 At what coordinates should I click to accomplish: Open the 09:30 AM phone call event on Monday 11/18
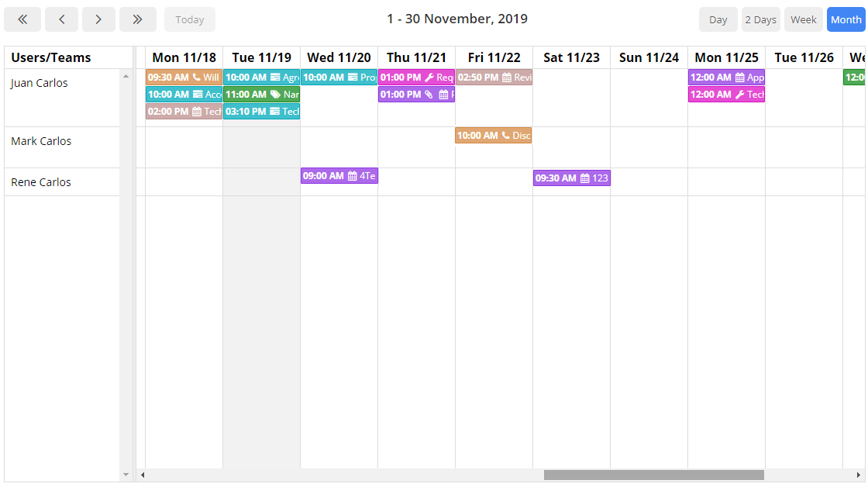point(184,78)
